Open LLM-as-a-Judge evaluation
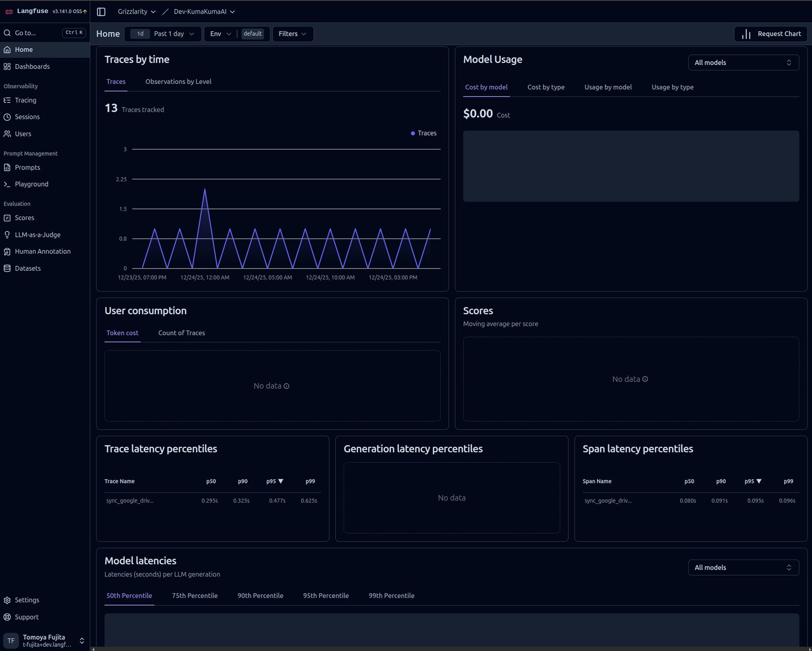Viewport: 812px width, 651px height. point(37,235)
